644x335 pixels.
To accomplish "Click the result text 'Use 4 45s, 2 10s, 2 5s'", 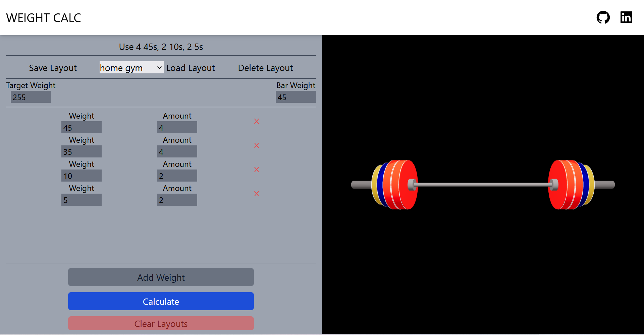I will (x=161, y=47).
